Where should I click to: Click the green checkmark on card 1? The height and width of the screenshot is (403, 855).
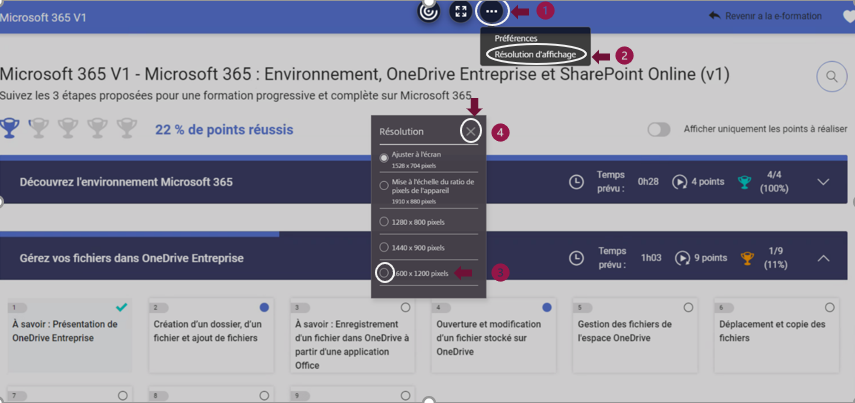(122, 308)
